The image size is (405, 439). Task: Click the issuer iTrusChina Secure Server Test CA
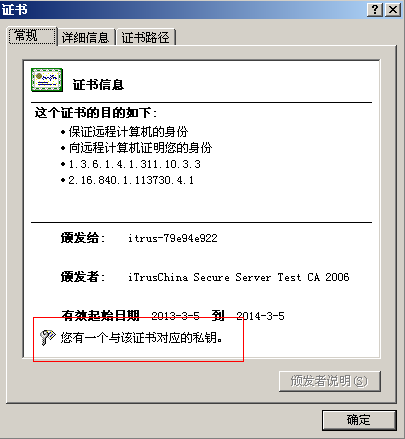tap(239, 277)
